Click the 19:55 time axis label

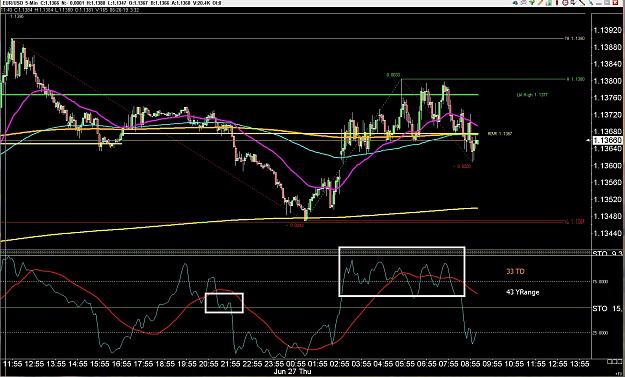pyautogui.click(x=187, y=364)
